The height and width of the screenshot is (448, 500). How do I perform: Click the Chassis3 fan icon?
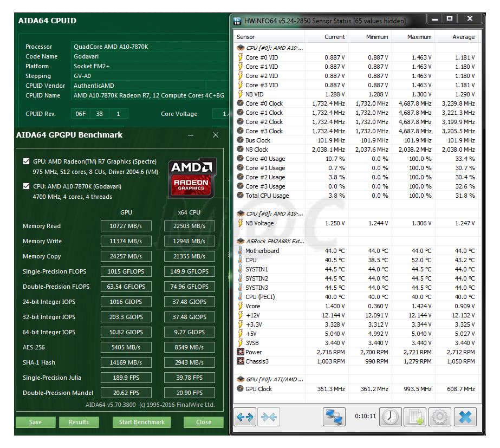click(x=240, y=361)
